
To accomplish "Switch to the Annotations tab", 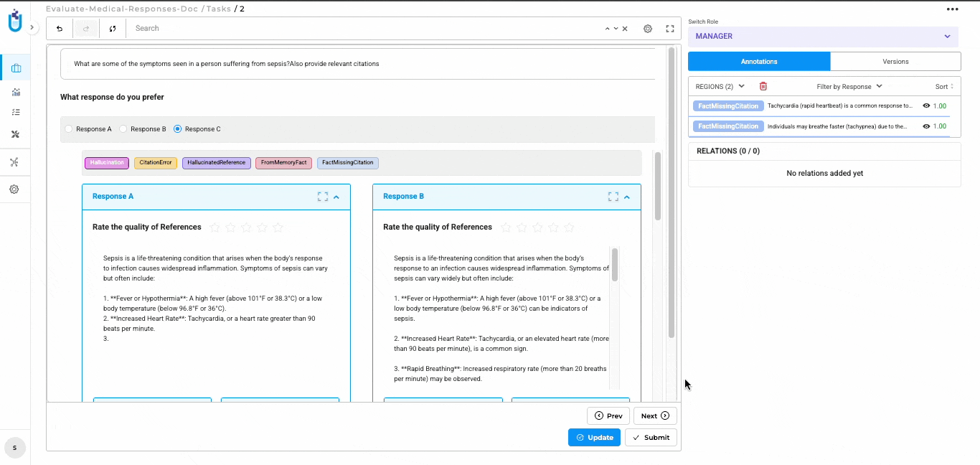I will click(759, 62).
